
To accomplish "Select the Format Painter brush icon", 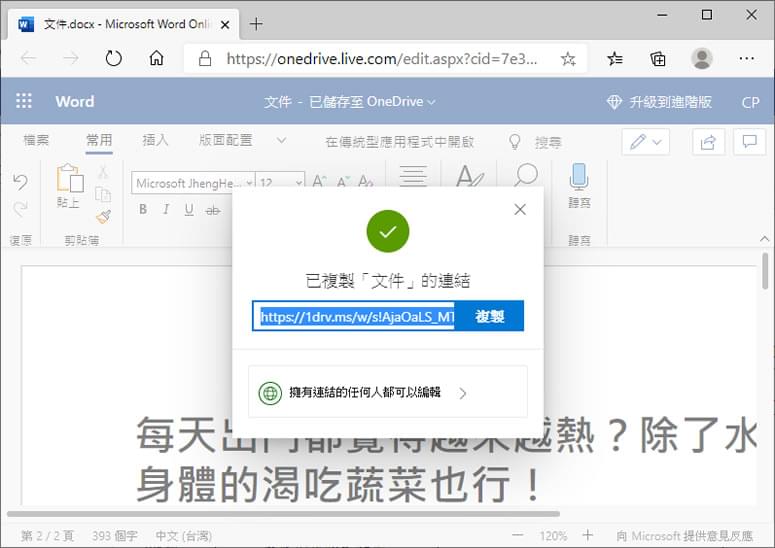I will point(103,216).
